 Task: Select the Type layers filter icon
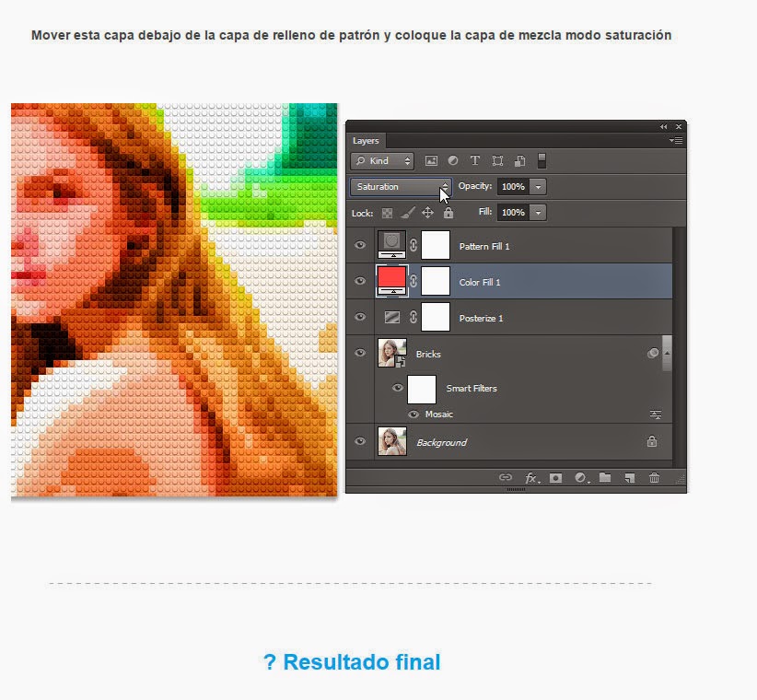pos(473,160)
